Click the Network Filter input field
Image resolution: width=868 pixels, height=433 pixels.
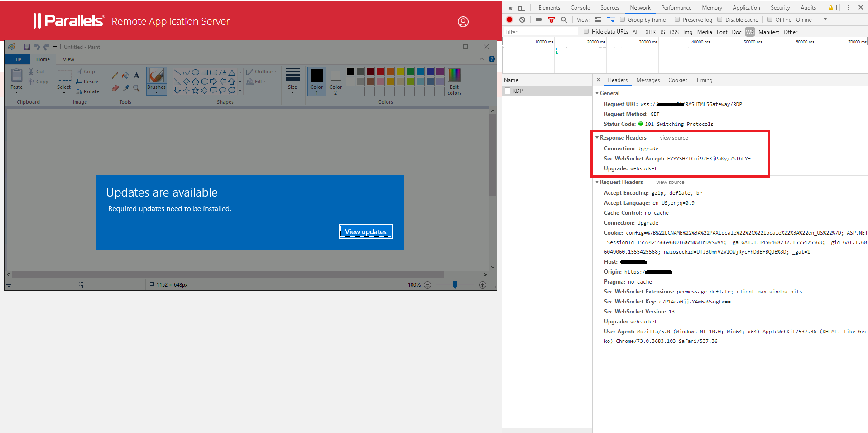tap(540, 32)
